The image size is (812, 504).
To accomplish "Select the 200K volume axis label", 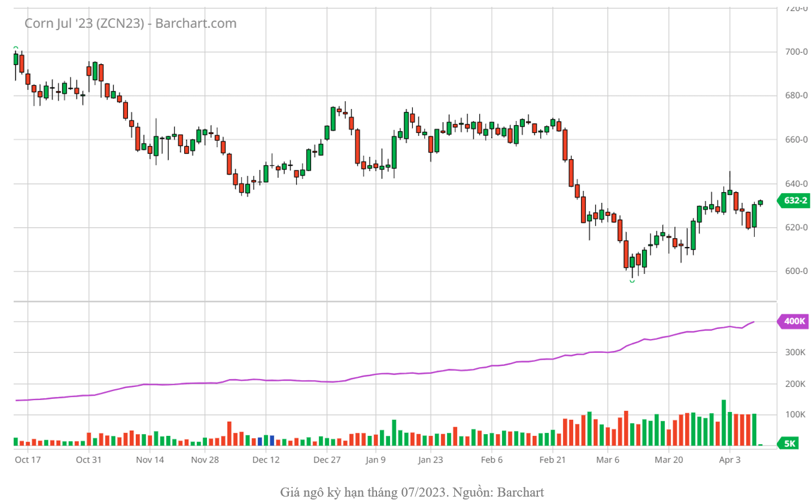I will point(795,384).
